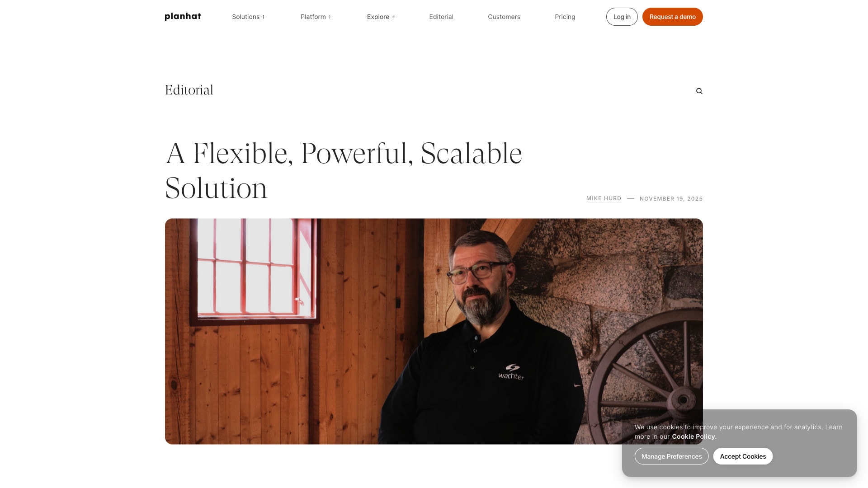Open the editorial search magnifier icon

tap(699, 91)
